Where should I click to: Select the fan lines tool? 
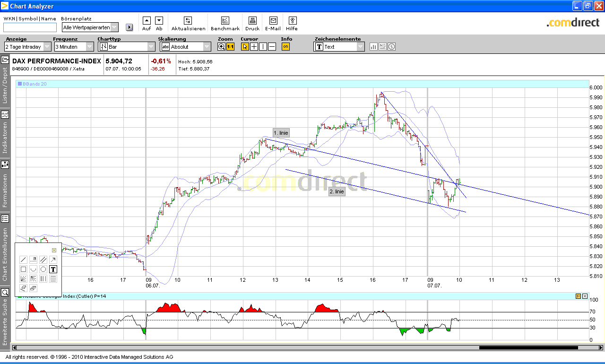coord(23,278)
